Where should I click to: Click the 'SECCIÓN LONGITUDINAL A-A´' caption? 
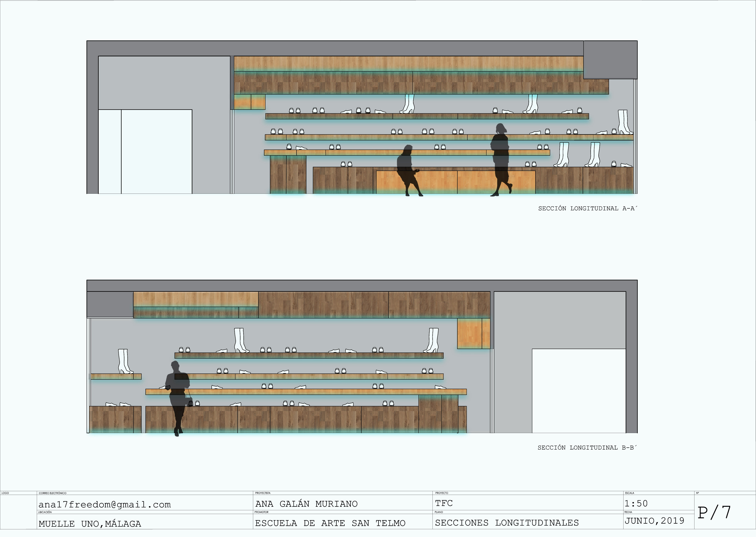click(587, 208)
